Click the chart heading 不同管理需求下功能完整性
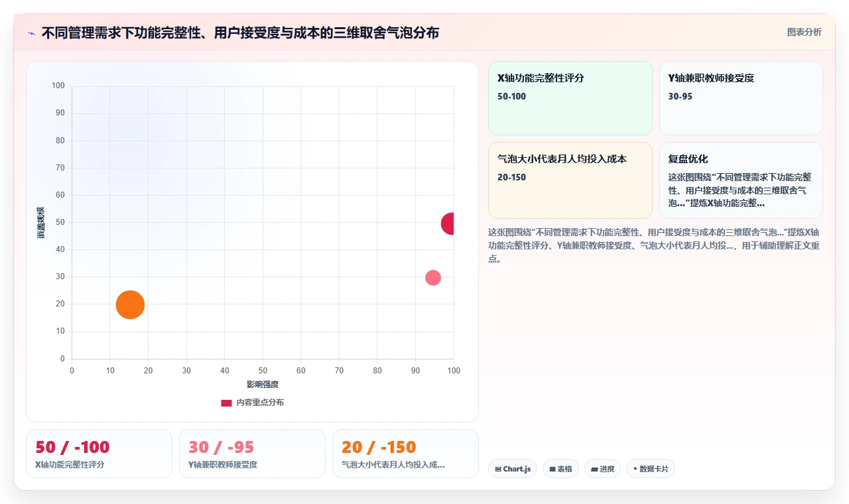 click(x=240, y=32)
